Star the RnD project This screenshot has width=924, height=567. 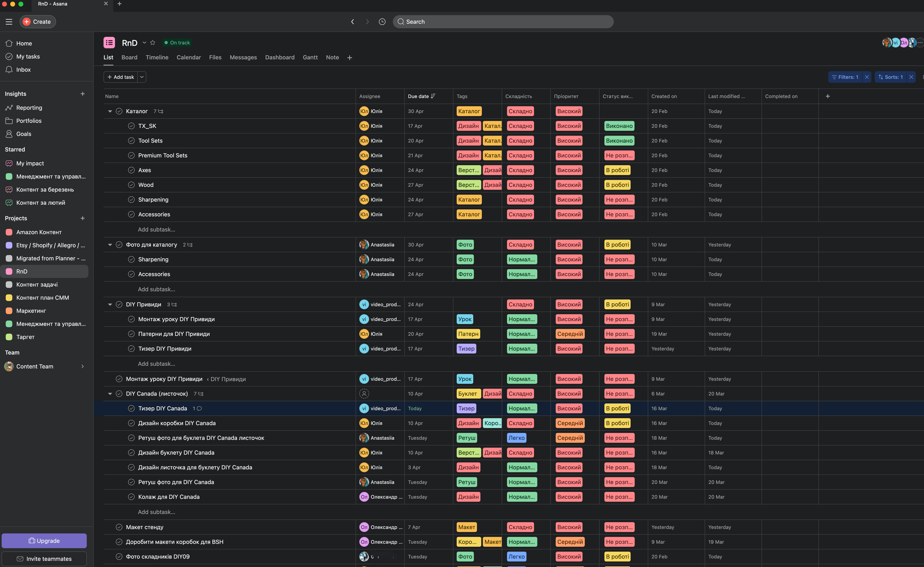[153, 43]
